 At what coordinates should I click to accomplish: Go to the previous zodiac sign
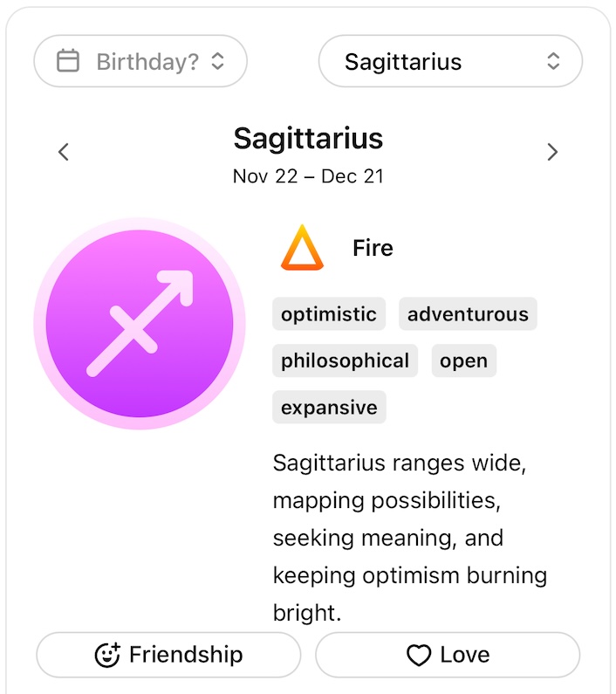63,152
